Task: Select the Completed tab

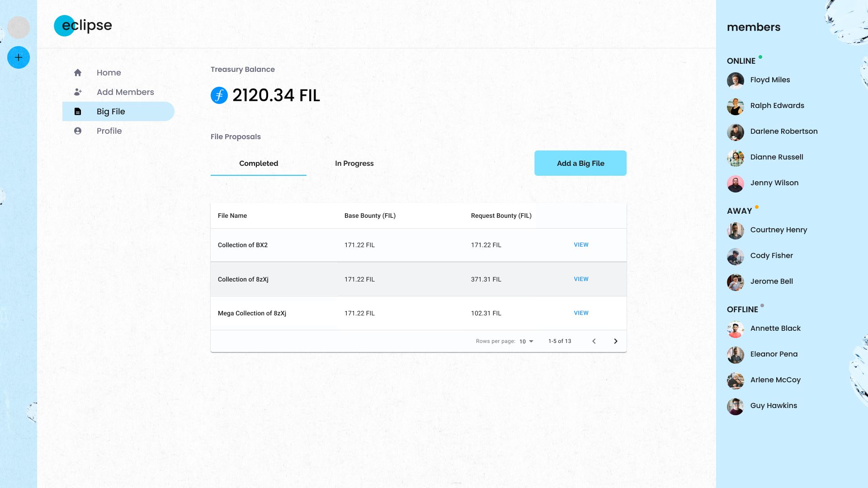Action: [259, 163]
